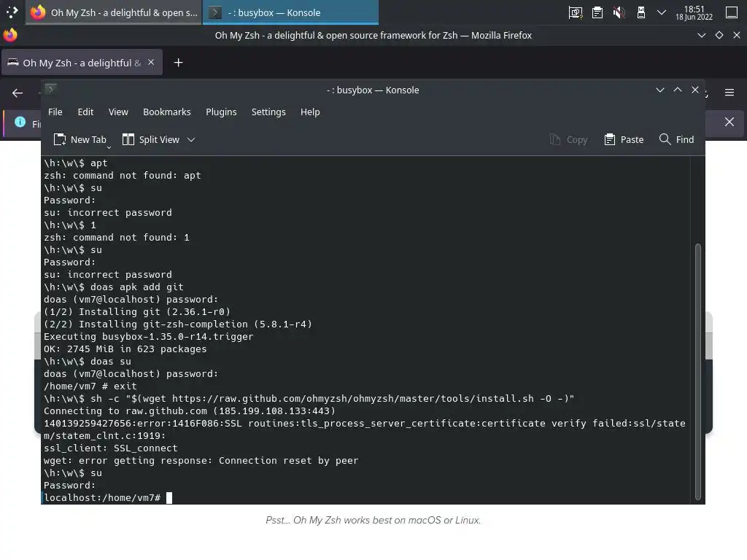Click the New Tab button in Konsole
This screenshot has height=560, width=747.
click(80, 139)
